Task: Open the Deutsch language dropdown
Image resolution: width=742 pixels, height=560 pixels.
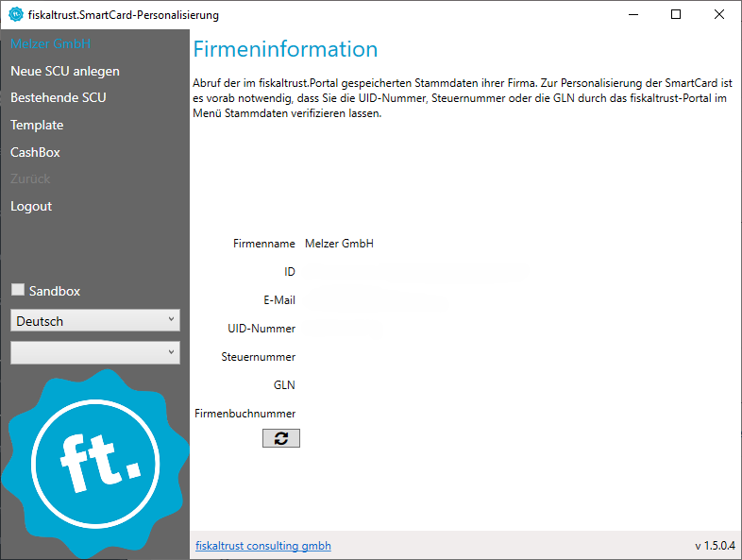Action: (95, 320)
